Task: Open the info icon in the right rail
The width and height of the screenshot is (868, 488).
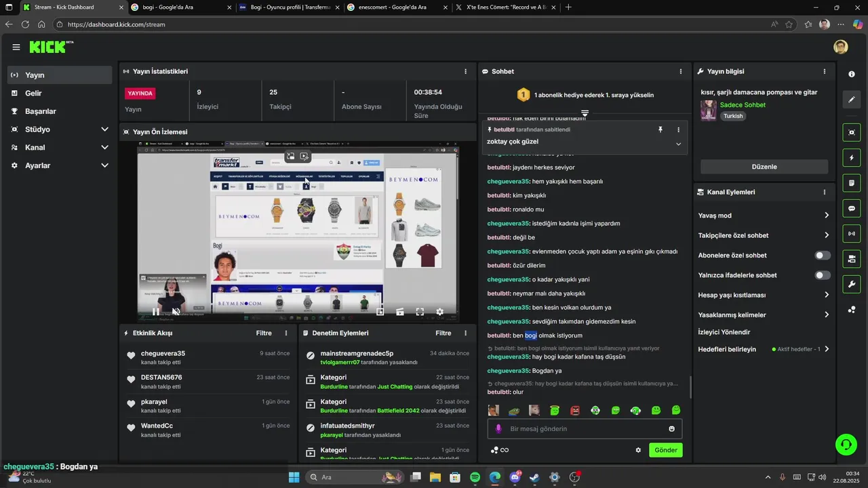Action: (852, 74)
